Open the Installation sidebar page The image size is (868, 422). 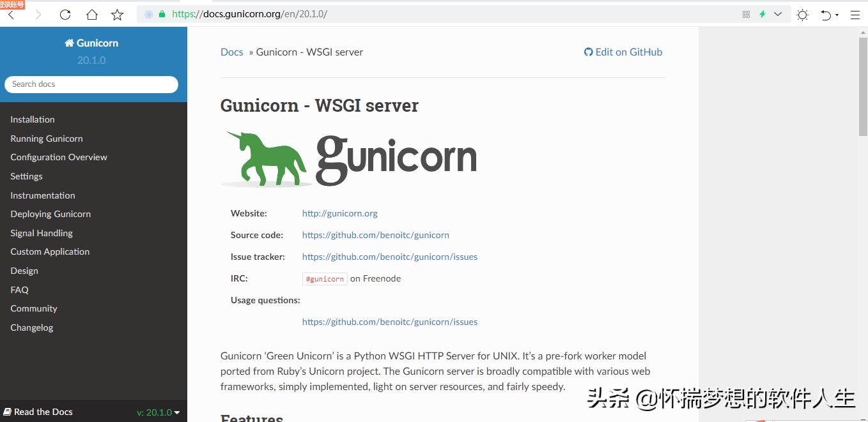tap(33, 119)
